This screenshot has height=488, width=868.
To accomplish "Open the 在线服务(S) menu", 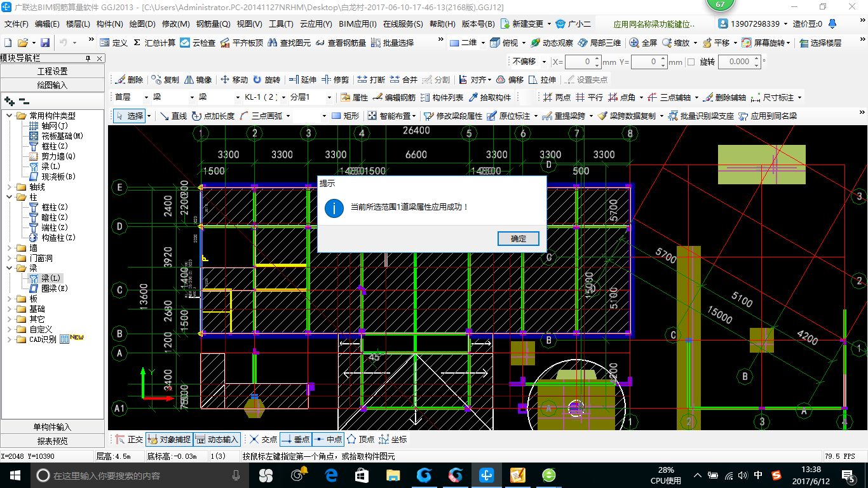I will tap(403, 24).
